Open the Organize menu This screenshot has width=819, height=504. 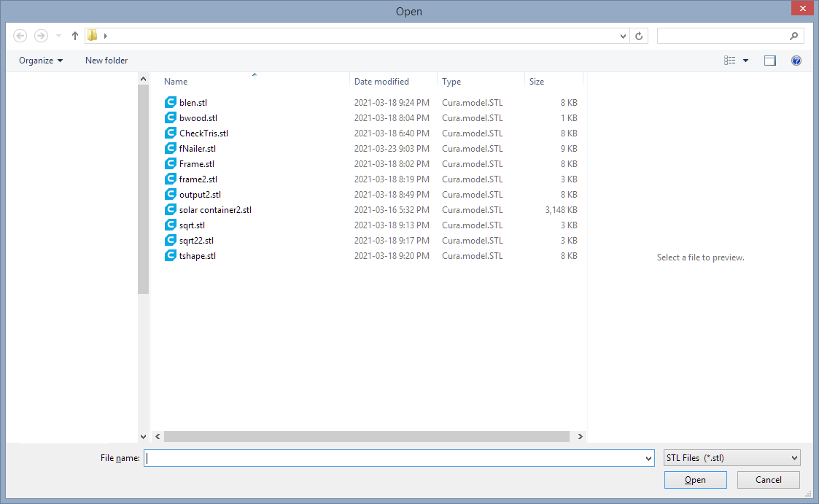pyautogui.click(x=41, y=61)
